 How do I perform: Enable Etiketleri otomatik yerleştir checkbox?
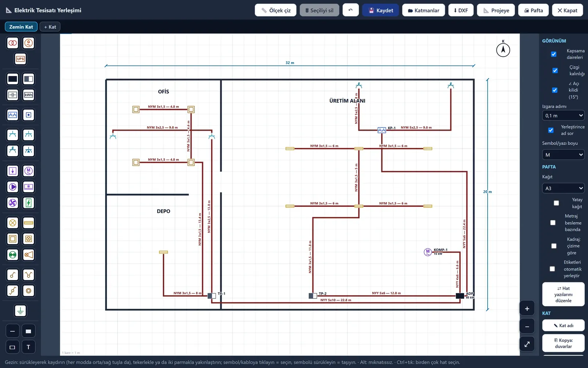(552, 269)
